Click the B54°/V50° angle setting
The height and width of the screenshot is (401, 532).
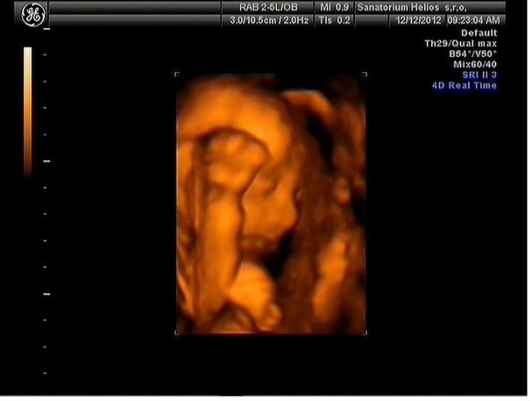point(472,54)
